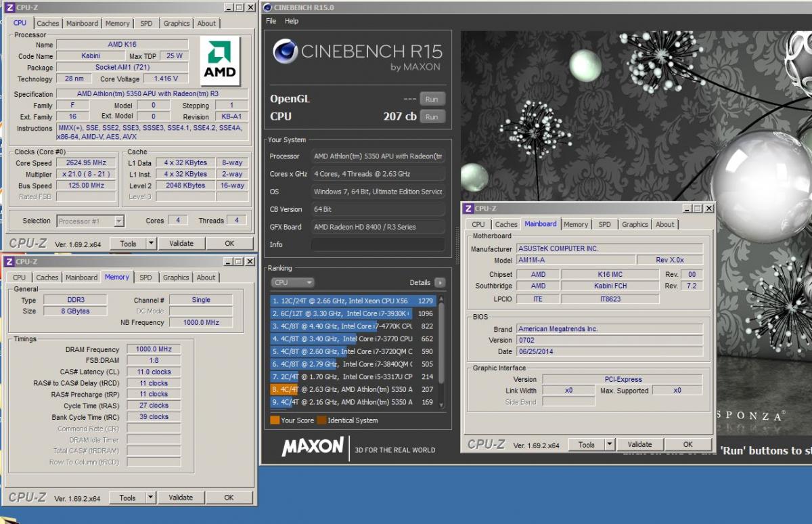
Task: Click the brown Identical System color swatch
Action: [321, 420]
